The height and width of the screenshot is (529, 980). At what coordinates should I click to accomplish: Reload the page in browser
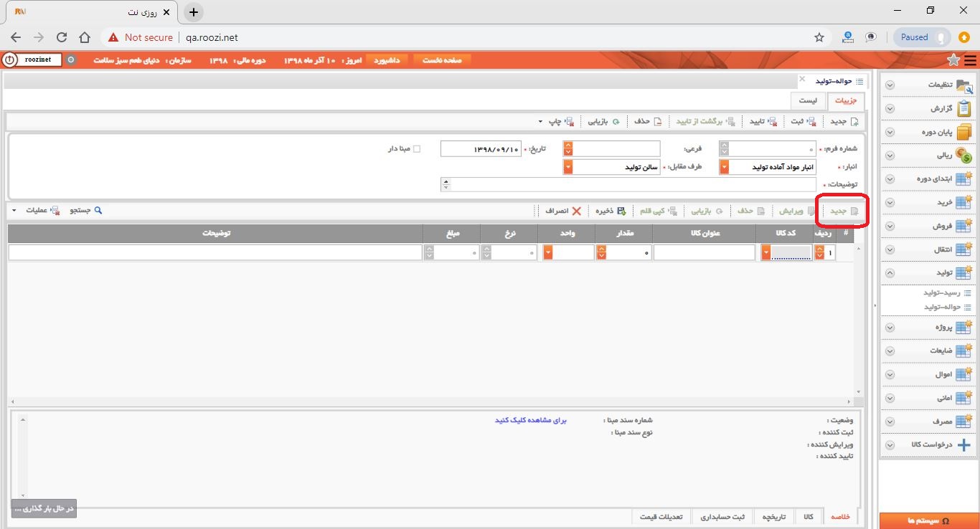(x=61, y=37)
